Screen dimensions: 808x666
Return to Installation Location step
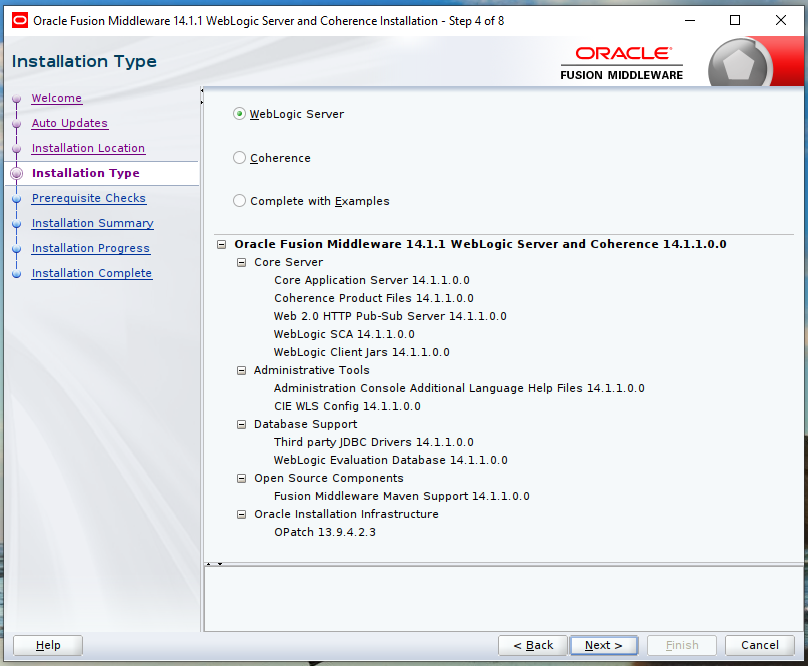tap(88, 148)
